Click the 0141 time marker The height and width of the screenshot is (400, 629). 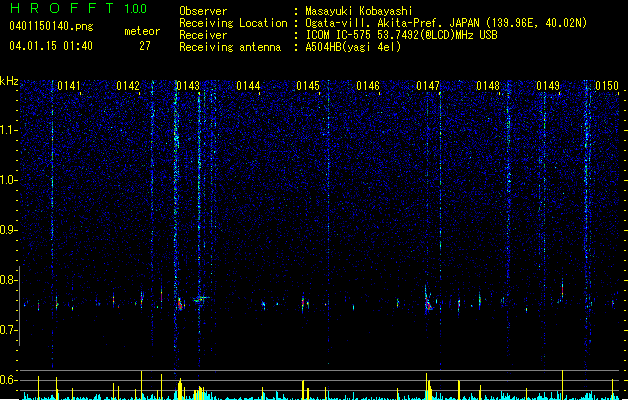point(69,86)
